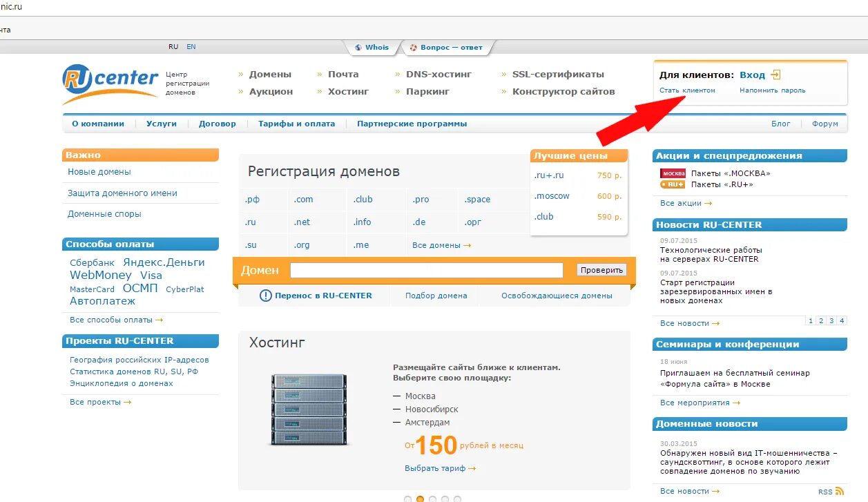
Task: Select the Новосибирск hosting location
Action: click(432, 409)
